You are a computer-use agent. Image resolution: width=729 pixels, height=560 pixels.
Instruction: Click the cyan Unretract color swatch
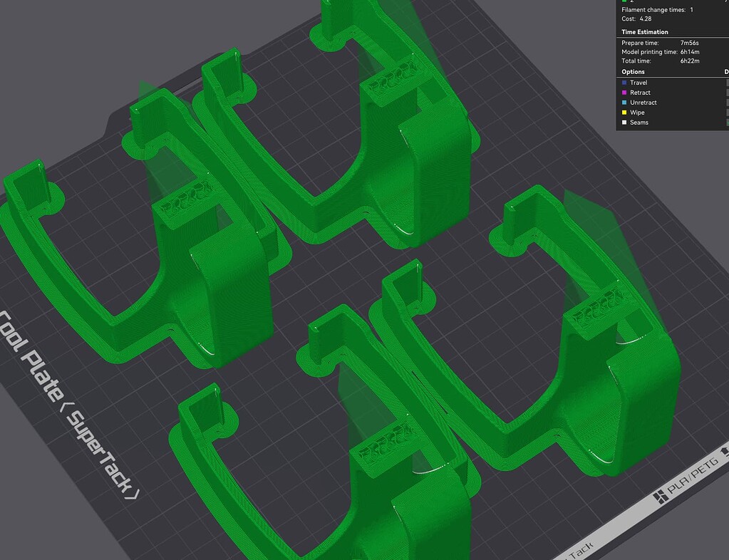[624, 103]
